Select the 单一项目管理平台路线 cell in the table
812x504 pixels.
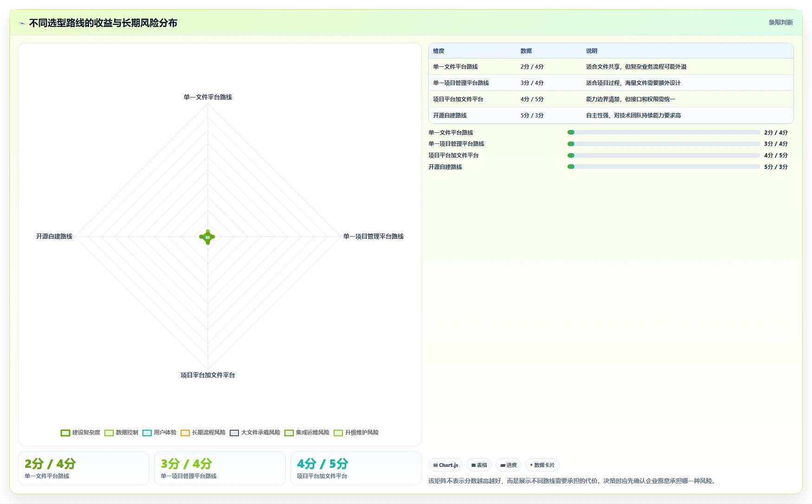tap(461, 83)
